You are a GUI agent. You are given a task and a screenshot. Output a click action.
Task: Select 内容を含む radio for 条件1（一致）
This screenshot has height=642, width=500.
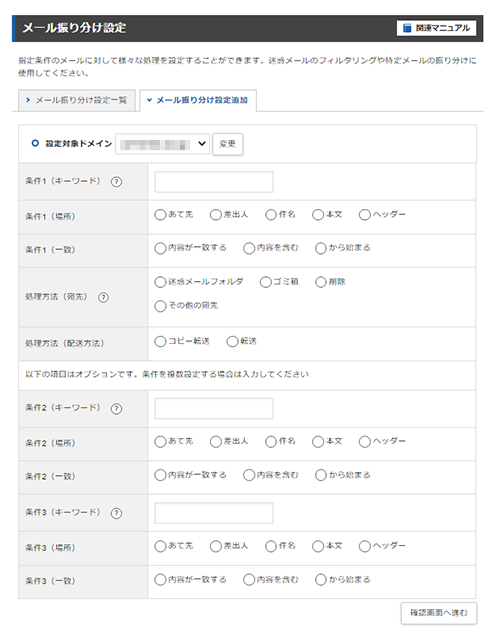coord(249,249)
